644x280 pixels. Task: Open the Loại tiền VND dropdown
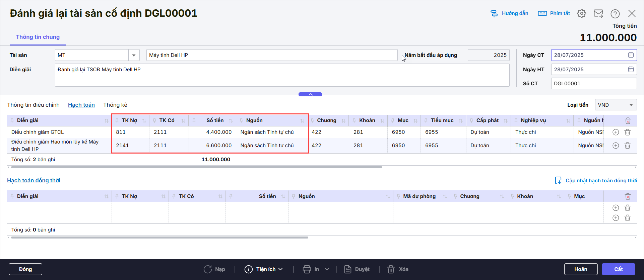pos(631,105)
